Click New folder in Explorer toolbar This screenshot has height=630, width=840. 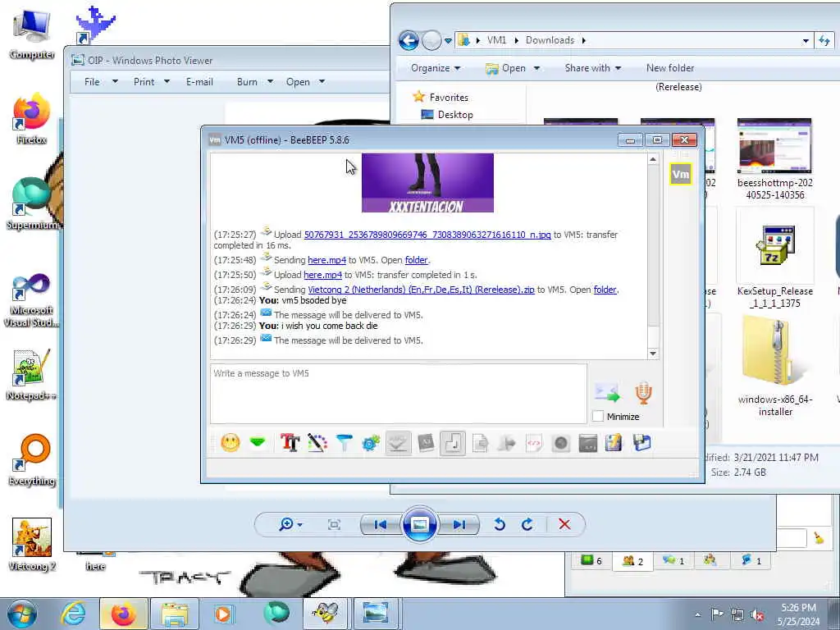pyautogui.click(x=670, y=68)
